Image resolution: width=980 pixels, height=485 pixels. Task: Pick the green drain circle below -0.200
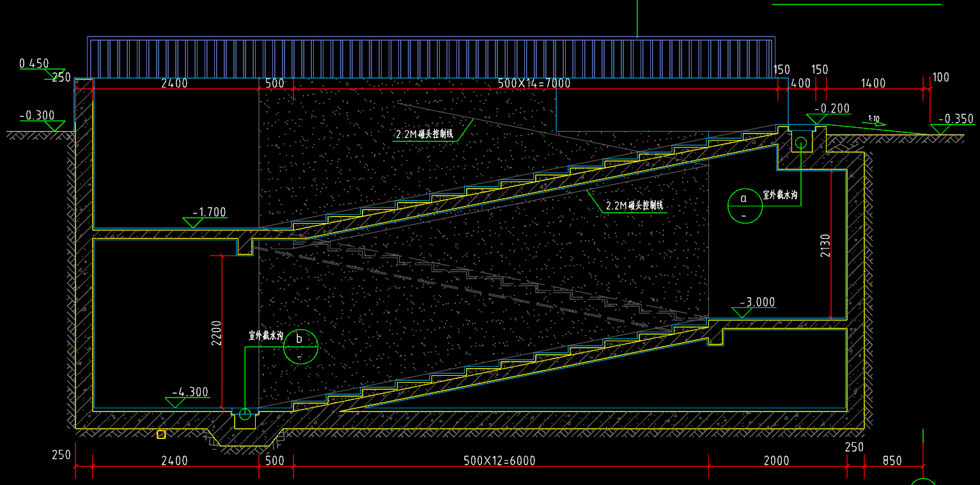pyautogui.click(x=801, y=142)
